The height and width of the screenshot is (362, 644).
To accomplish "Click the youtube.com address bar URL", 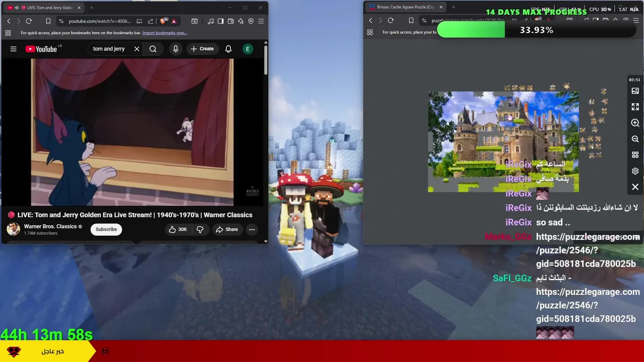I will 100,21.
